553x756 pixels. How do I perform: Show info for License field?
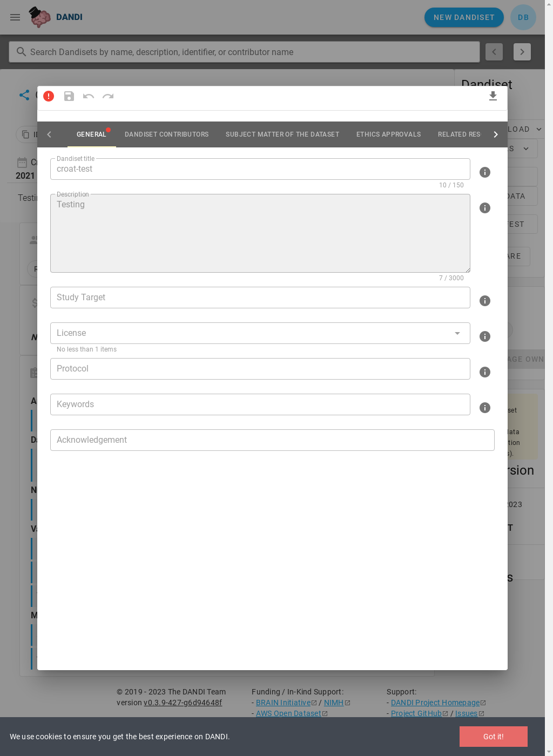[x=485, y=336]
